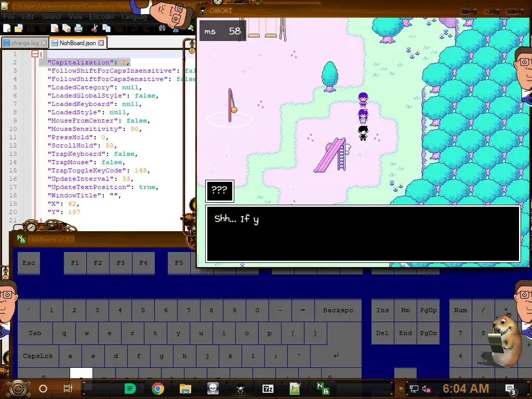Click the End key on NohBoard
The image size is (532, 399).
[x=405, y=333]
